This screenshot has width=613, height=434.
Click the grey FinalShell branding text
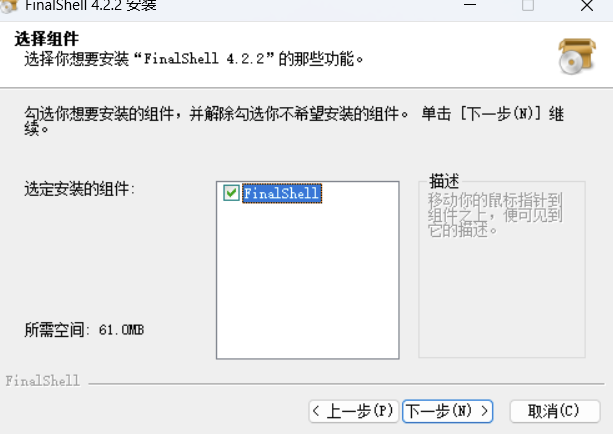pyautogui.click(x=42, y=381)
